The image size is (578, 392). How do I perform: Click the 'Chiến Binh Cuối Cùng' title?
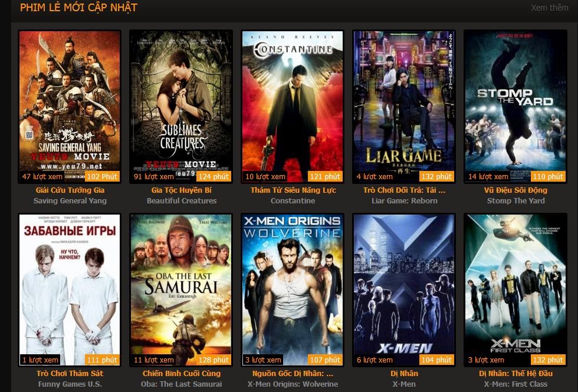click(182, 373)
